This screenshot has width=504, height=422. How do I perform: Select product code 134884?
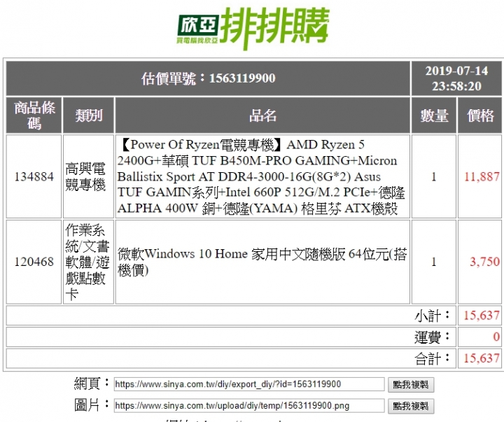point(34,176)
